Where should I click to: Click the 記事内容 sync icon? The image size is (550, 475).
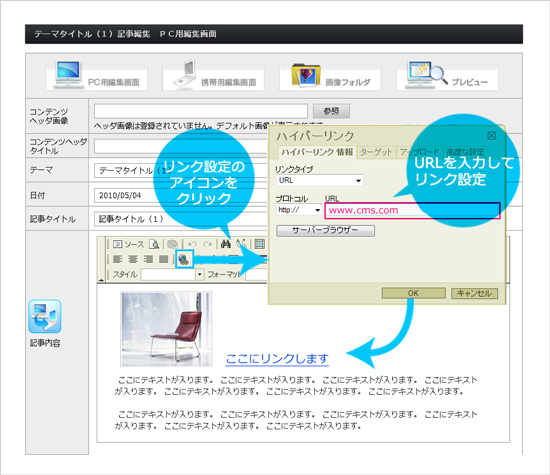tap(45, 316)
